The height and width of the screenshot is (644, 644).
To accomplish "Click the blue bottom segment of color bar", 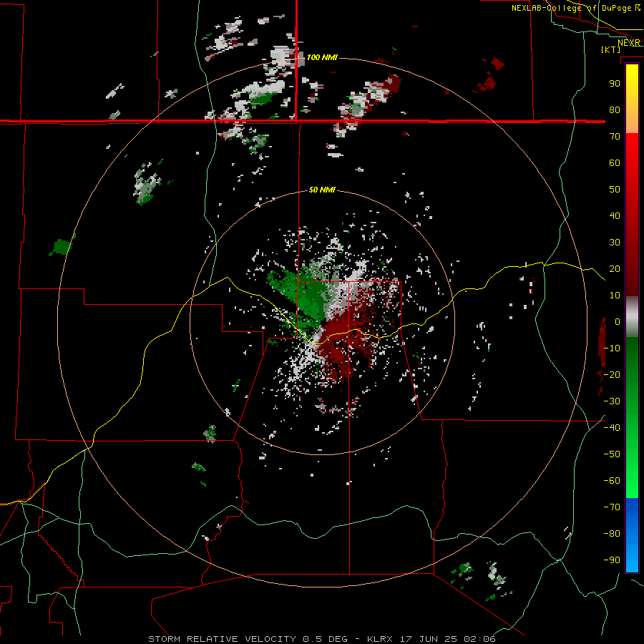I will coord(632,535).
